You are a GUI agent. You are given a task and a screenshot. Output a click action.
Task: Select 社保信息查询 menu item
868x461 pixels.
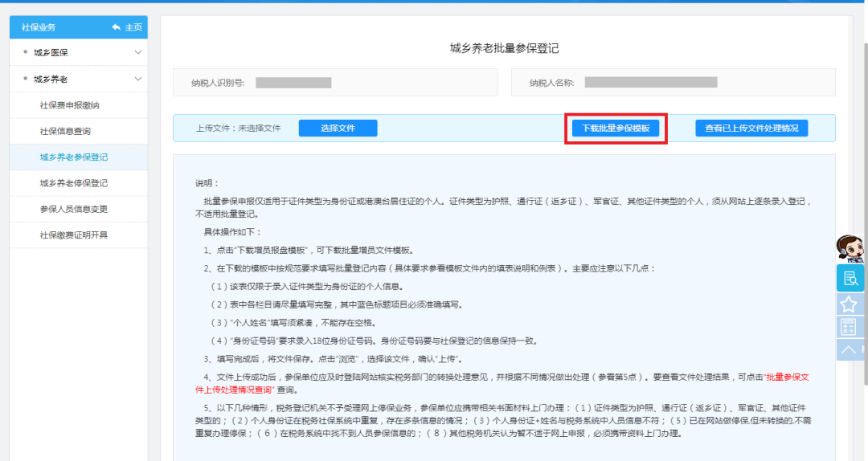click(65, 131)
